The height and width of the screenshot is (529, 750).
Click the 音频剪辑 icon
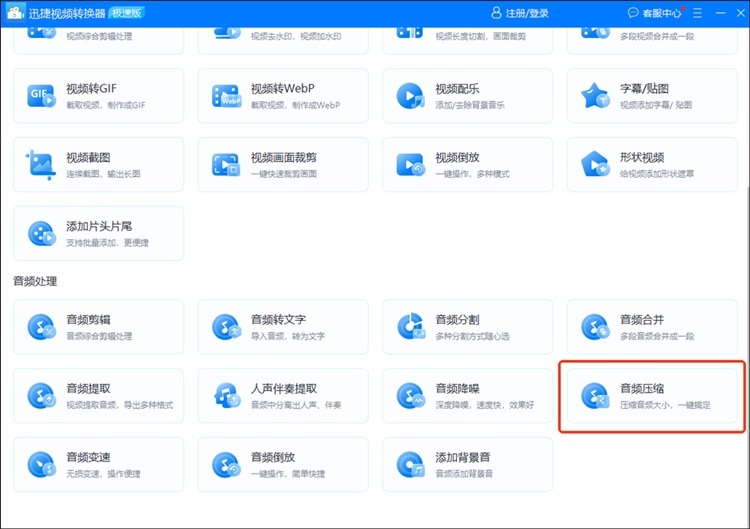pos(42,327)
